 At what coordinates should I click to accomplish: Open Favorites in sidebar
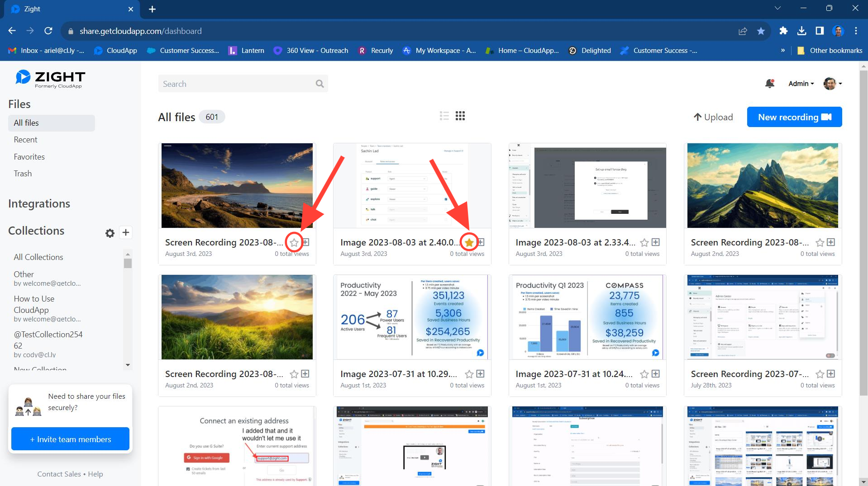point(29,157)
